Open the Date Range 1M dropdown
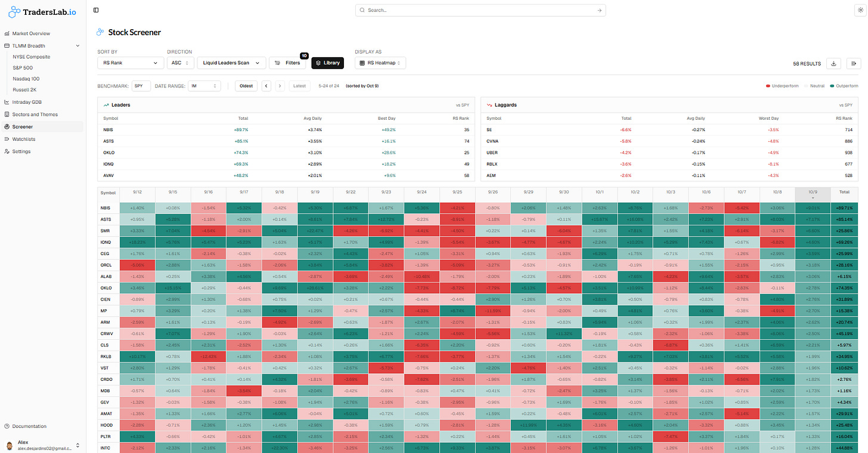Viewport: 868px width, 453px height. coord(204,86)
